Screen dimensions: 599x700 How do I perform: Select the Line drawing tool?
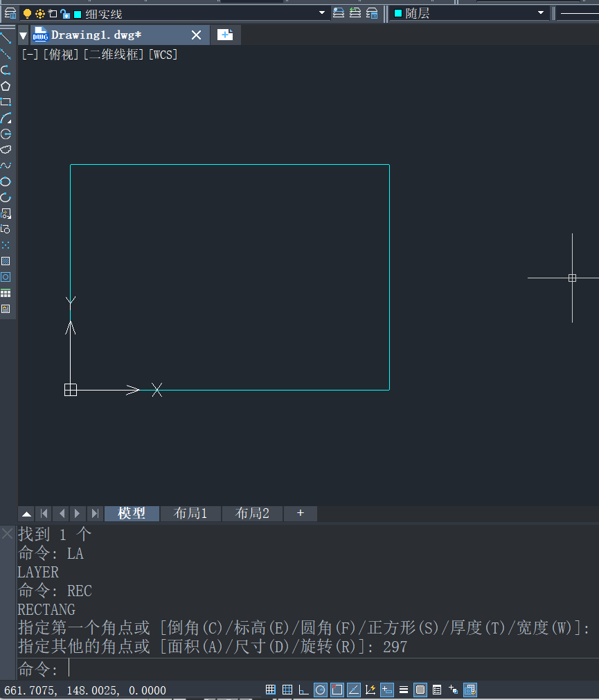tap(6, 38)
